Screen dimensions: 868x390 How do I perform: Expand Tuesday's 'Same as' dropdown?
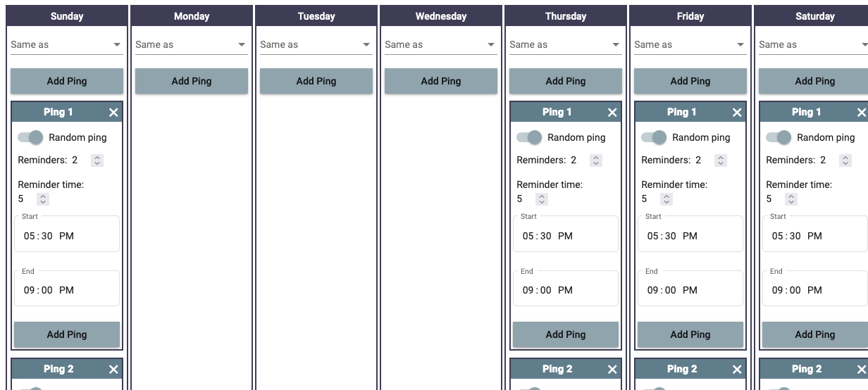(x=316, y=45)
